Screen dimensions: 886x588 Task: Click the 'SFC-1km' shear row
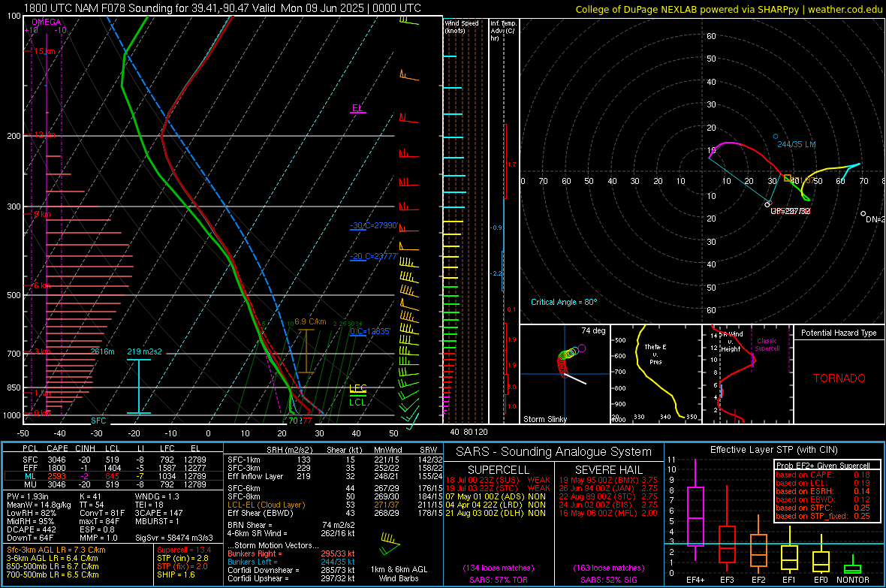point(335,460)
